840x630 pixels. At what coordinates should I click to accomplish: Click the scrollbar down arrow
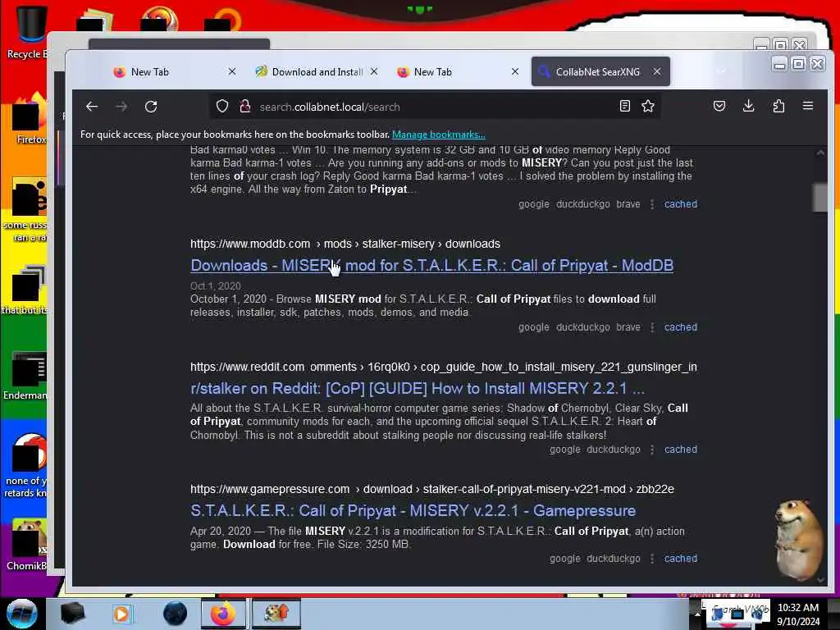[x=820, y=580]
